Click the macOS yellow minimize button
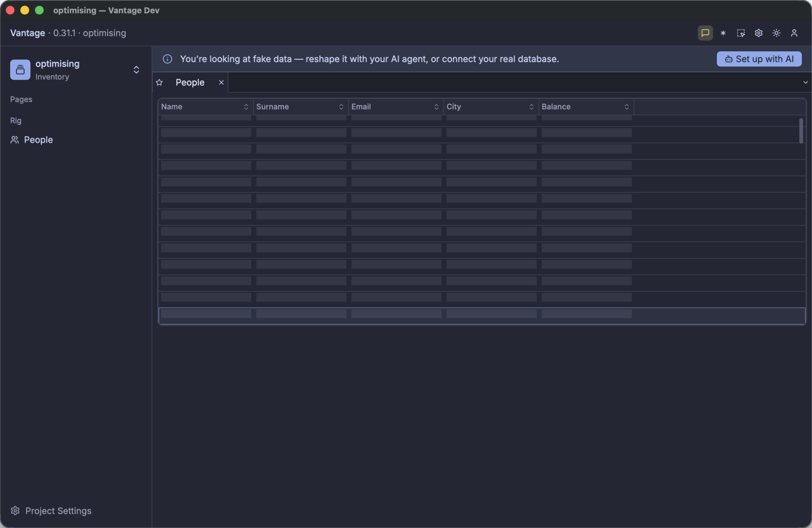The image size is (812, 528). [24, 10]
